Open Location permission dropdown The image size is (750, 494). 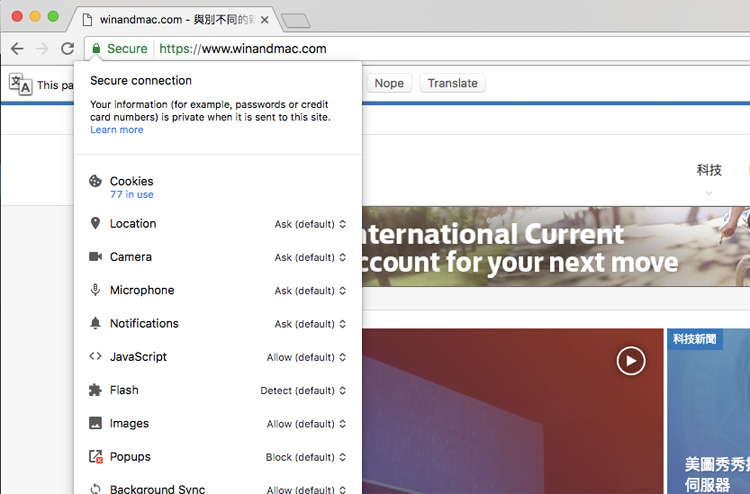click(310, 224)
